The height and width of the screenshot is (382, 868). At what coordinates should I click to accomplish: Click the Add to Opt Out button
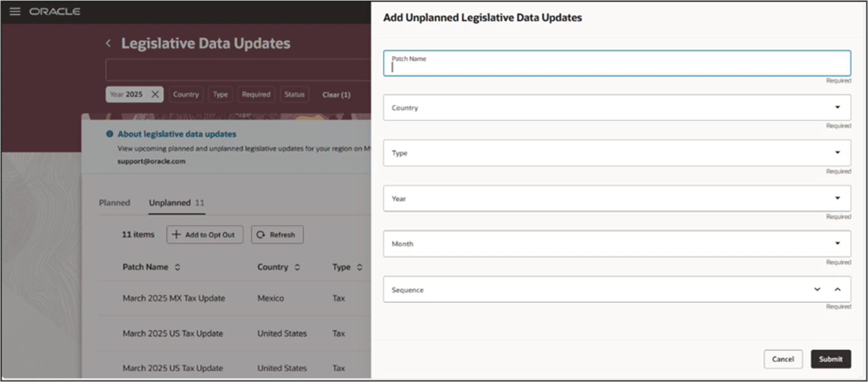(x=205, y=234)
